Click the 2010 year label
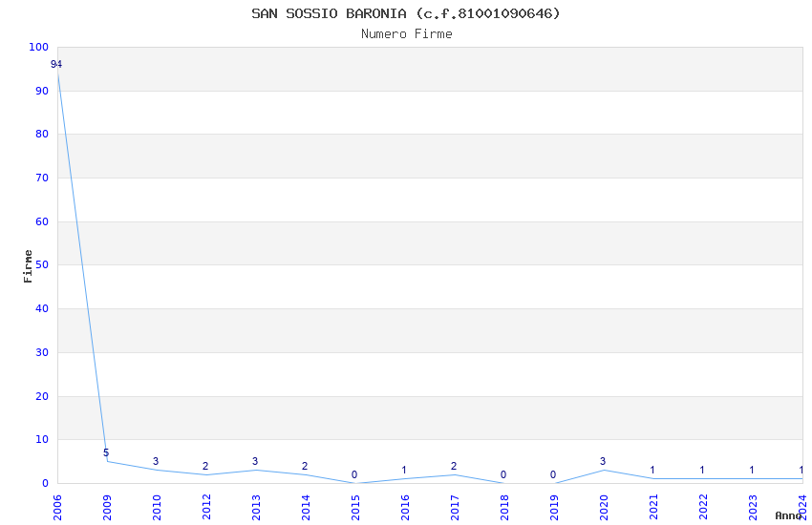 coord(157,508)
